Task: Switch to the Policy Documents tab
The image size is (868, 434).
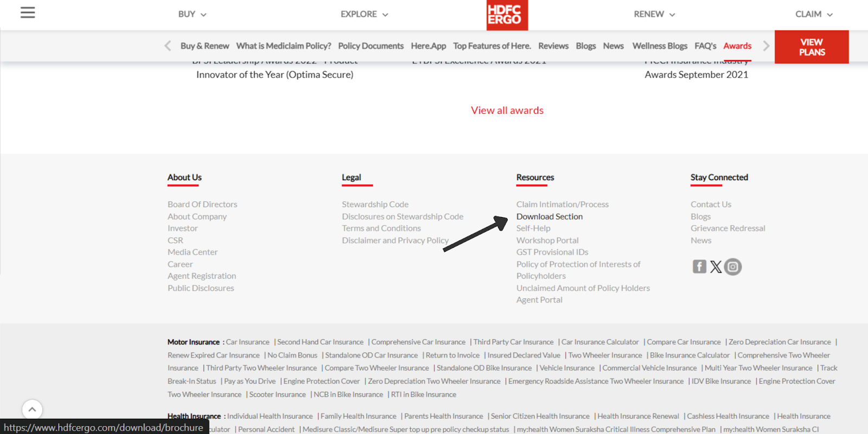Action: [371, 46]
